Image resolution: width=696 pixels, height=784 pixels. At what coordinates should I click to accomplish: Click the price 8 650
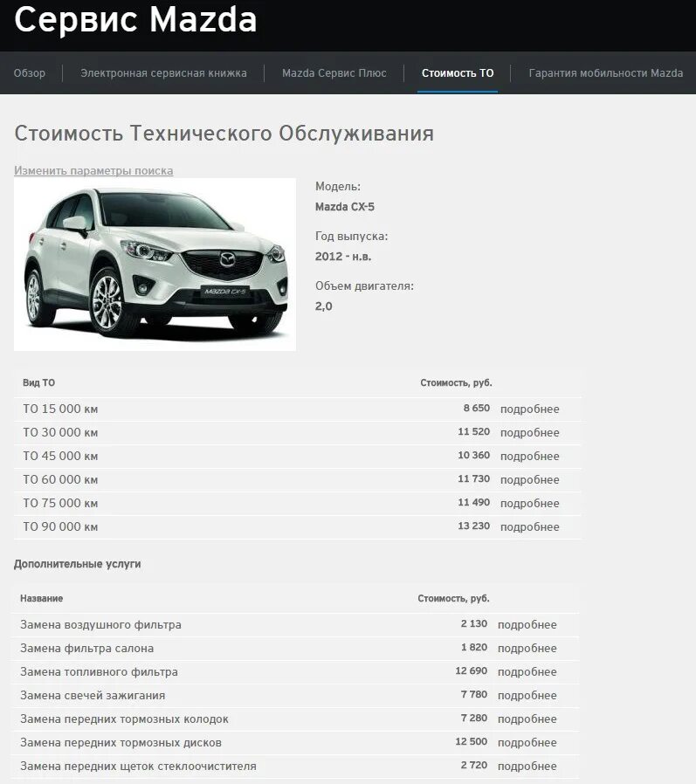477,408
